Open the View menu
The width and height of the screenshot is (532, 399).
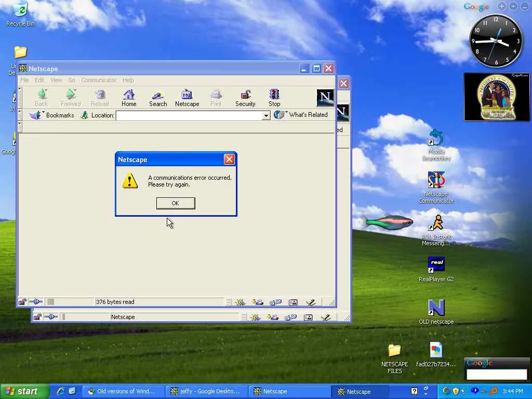coord(56,80)
